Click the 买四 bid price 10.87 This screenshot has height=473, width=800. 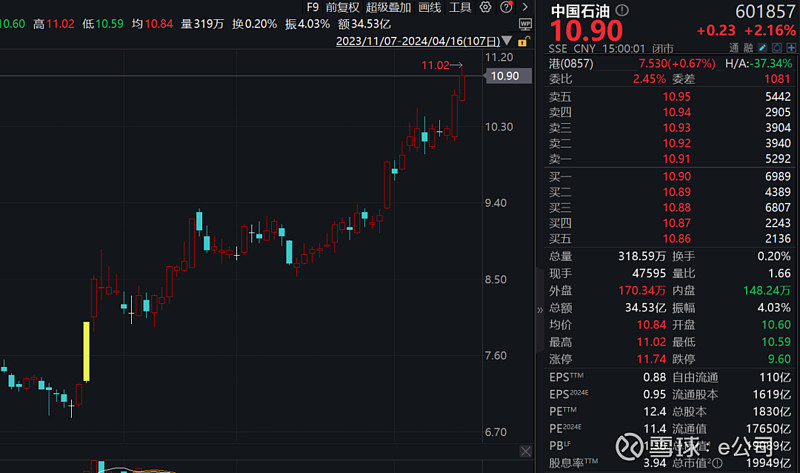tap(677, 223)
